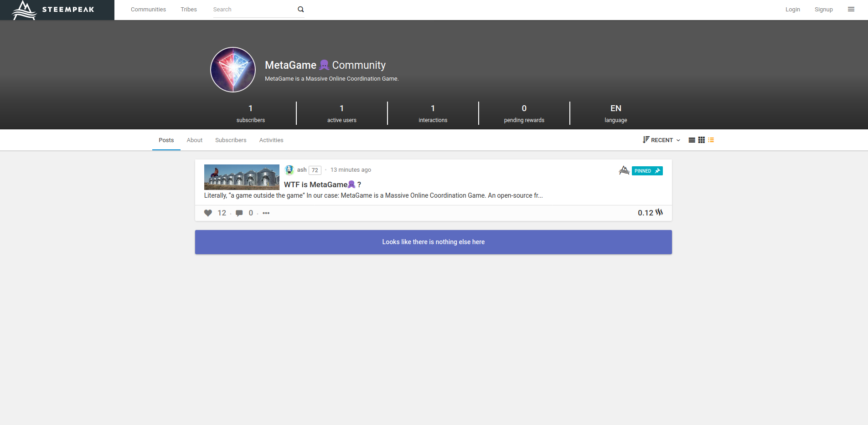This screenshot has width=868, height=425.
Task: Click the Login link
Action: 793,9
